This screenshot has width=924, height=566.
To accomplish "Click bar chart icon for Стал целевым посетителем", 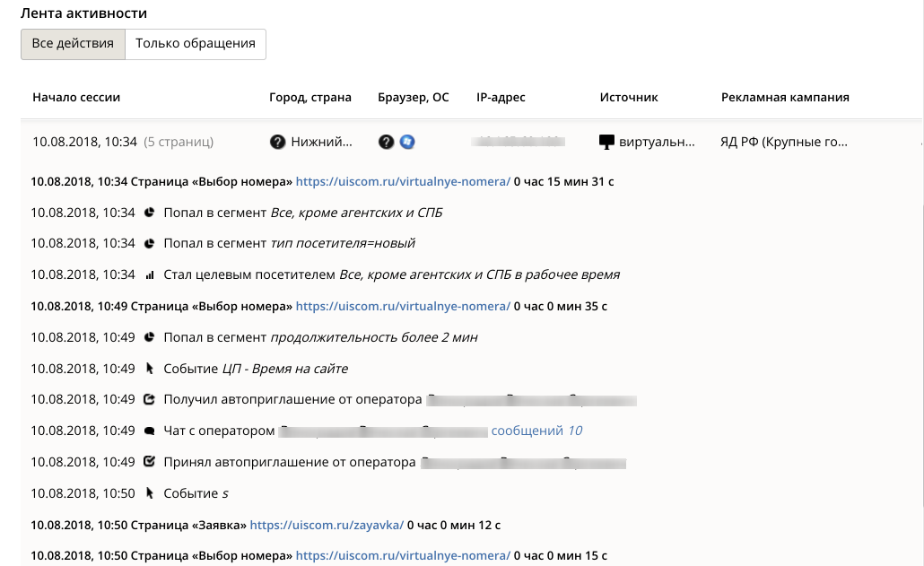I will coord(150,274).
